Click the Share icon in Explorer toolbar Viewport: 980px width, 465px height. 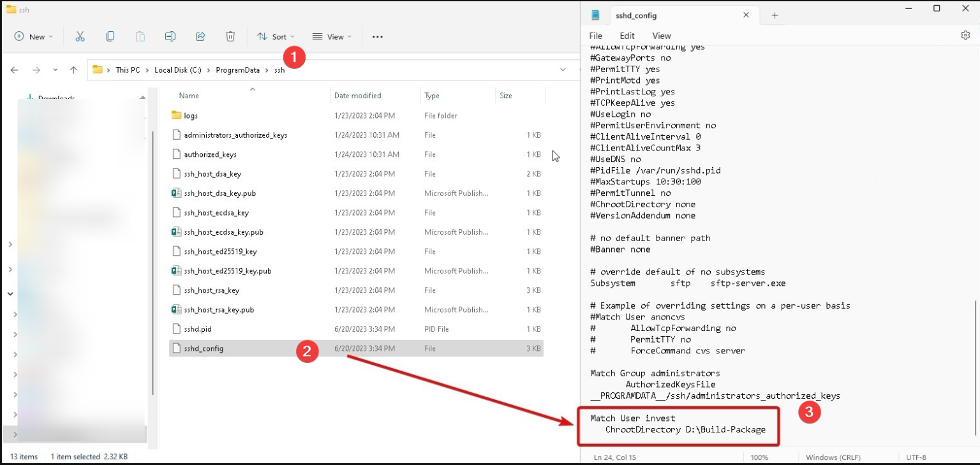click(200, 36)
